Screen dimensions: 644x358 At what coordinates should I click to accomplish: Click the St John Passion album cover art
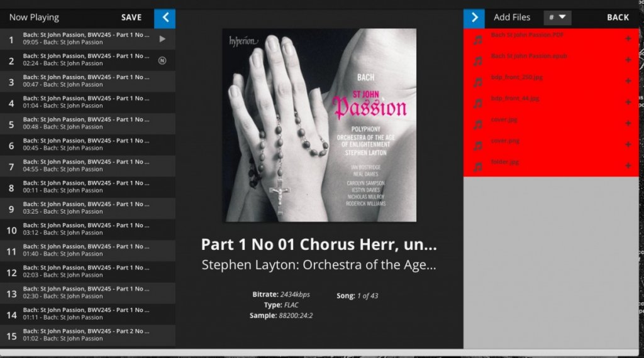click(x=319, y=125)
